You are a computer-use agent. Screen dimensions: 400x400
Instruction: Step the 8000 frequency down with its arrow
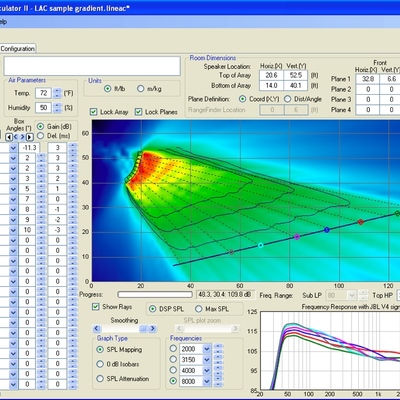click(x=218, y=384)
